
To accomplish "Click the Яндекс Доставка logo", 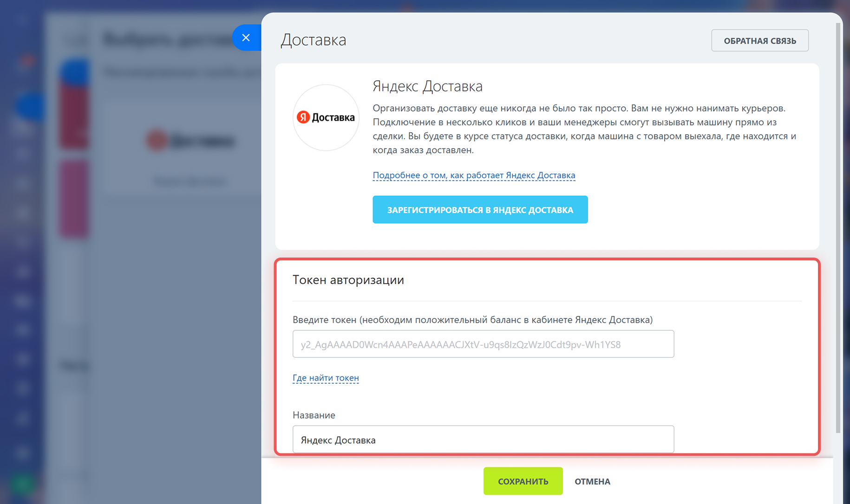I will click(x=326, y=117).
